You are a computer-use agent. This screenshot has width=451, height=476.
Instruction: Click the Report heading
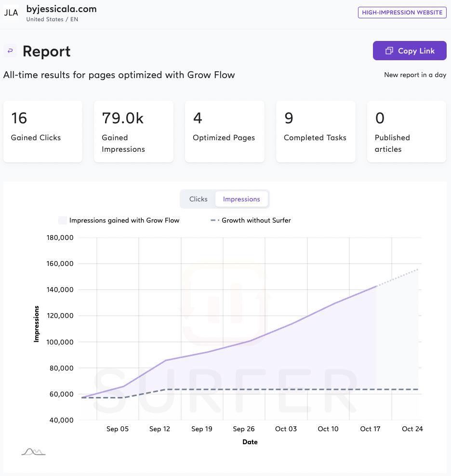[x=46, y=51]
